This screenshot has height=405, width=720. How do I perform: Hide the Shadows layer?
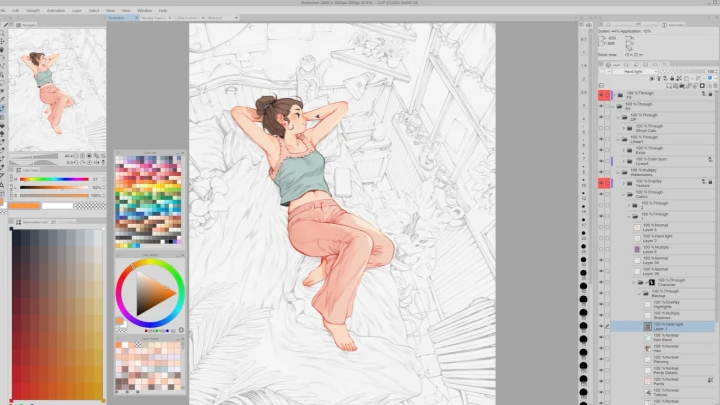[x=601, y=315]
